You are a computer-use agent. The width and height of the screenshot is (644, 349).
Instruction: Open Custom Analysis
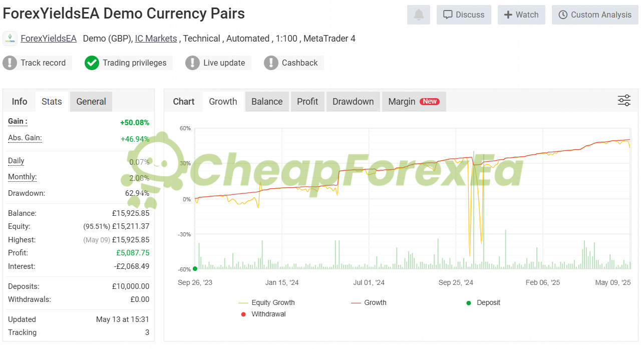click(595, 15)
